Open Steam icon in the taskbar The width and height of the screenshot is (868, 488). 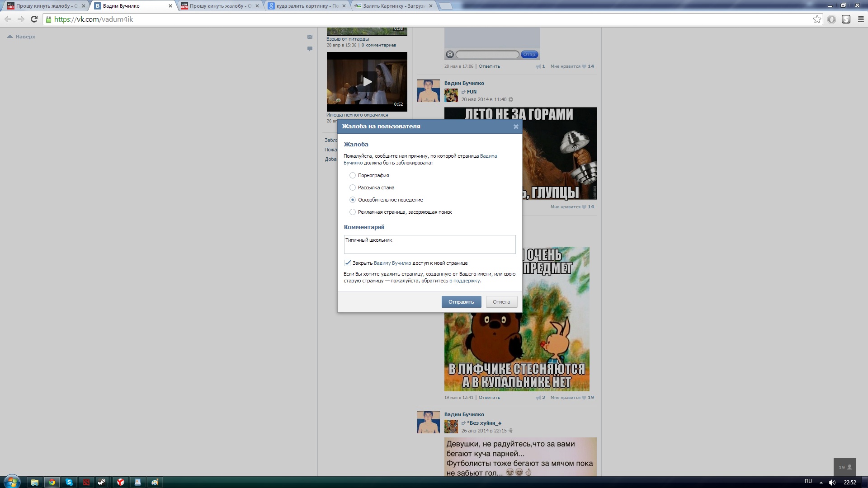tap(102, 482)
